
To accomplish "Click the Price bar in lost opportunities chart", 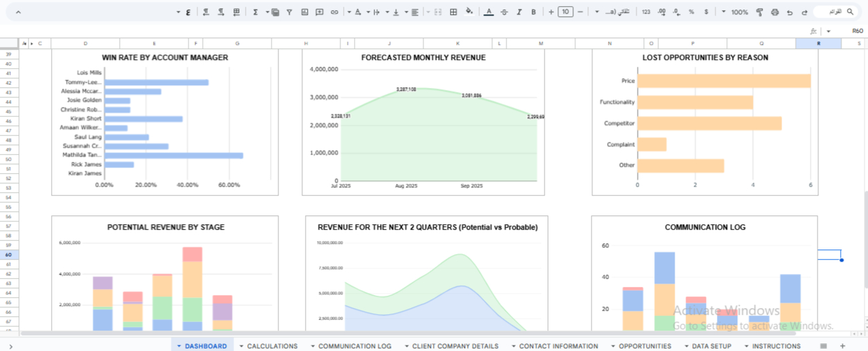I will pos(724,81).
